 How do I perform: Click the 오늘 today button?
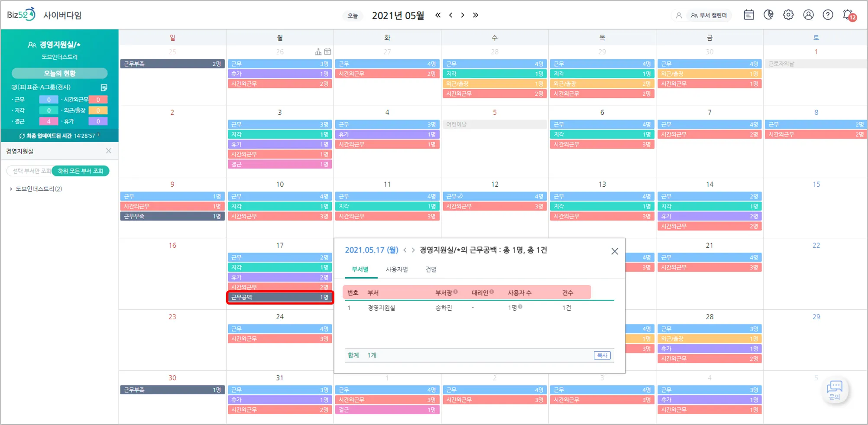coord(353,16)
